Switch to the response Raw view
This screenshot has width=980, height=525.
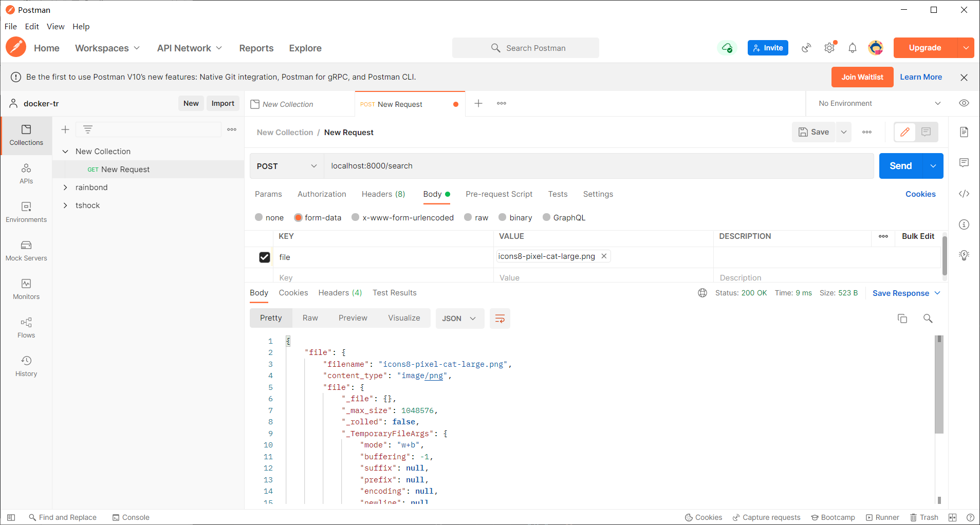(x=310, y=318)
